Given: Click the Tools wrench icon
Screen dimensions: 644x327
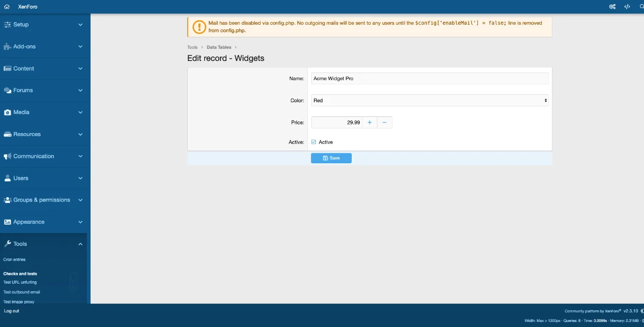Looking at the screenshot, I should (x=8, y=244).
